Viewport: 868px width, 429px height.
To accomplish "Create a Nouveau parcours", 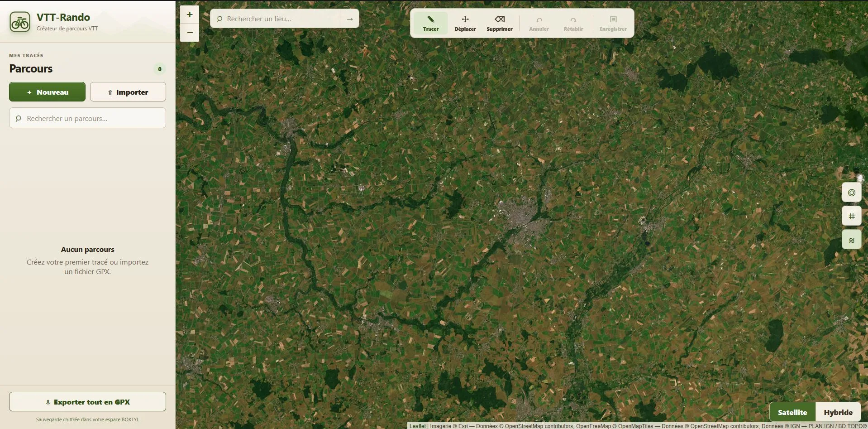I will click(x=47, y=92).
